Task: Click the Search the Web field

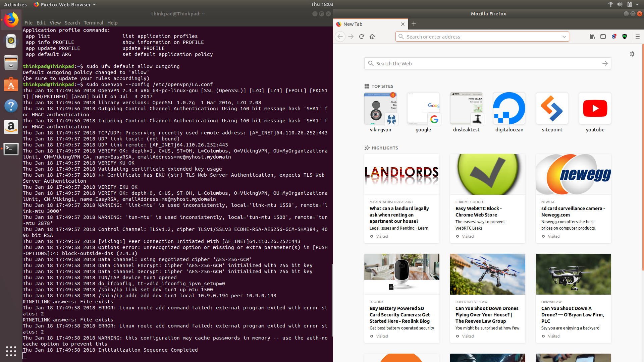Action: click(x=487, y=63)
